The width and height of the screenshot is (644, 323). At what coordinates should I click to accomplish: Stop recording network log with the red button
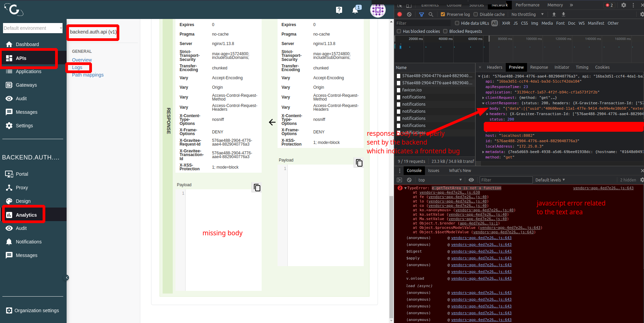400,14
